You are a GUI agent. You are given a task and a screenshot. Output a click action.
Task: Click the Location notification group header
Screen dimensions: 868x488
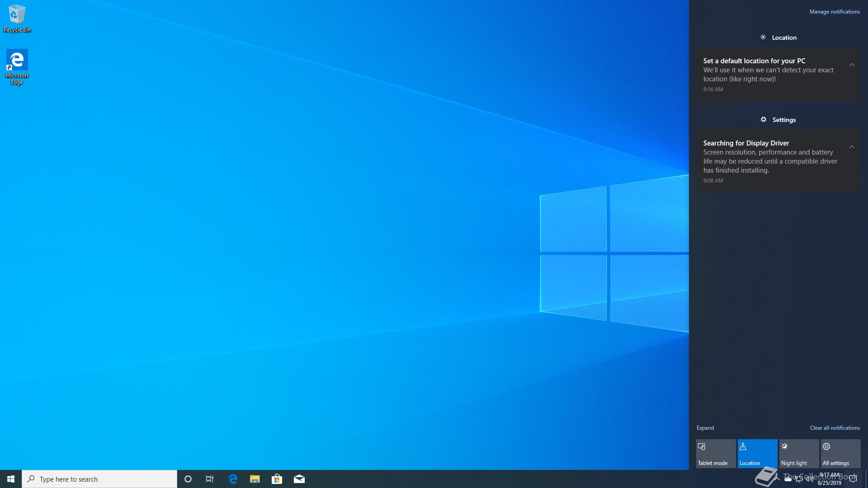(778, 38)
